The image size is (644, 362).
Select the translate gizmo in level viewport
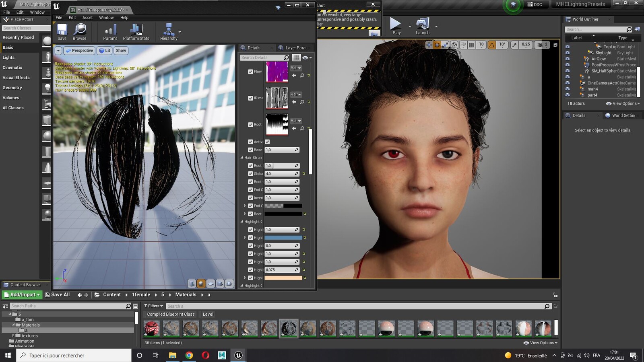tap(429, 45)
